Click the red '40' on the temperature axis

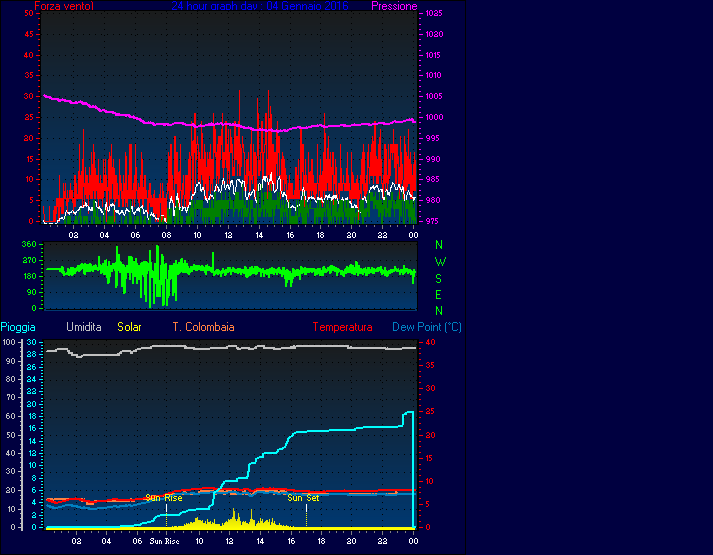click(x=431, y=342)
